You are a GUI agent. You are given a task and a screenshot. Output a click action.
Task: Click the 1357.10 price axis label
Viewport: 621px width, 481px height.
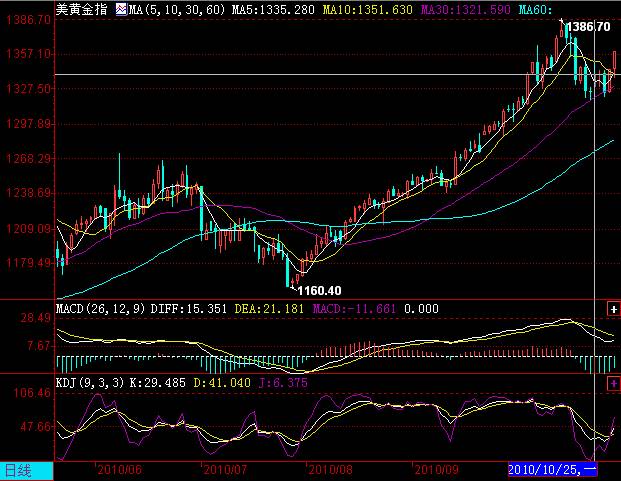[29, 54]
